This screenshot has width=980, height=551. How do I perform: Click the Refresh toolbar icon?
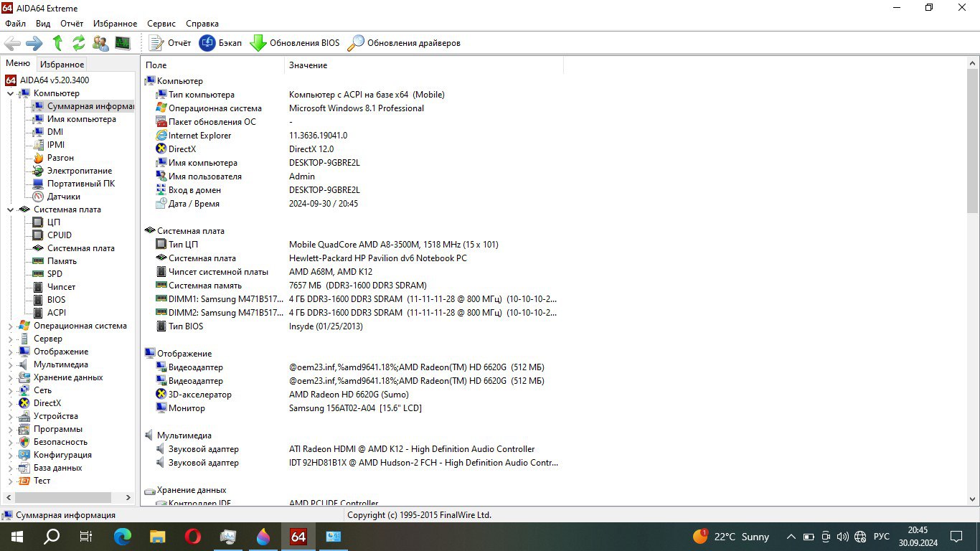click(79, 43)
